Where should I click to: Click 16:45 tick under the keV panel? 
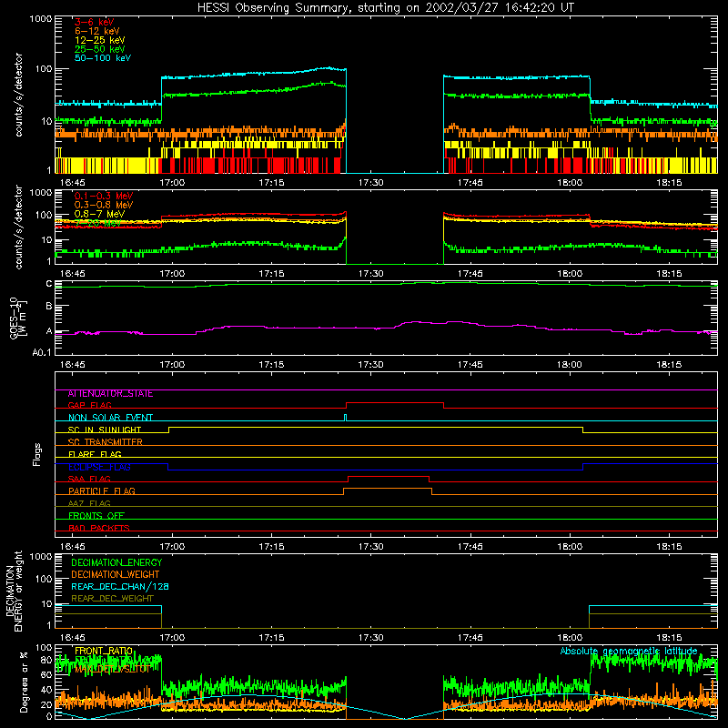pos(72,183)
